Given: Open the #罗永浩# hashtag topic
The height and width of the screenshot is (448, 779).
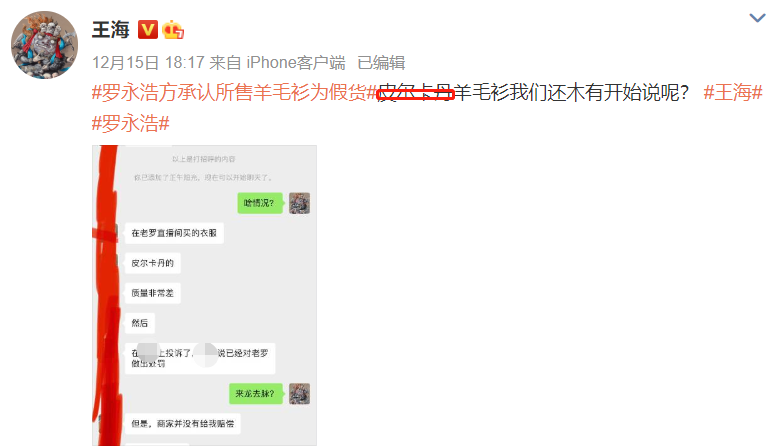Looking at the screenshot, I should (131, 123).
